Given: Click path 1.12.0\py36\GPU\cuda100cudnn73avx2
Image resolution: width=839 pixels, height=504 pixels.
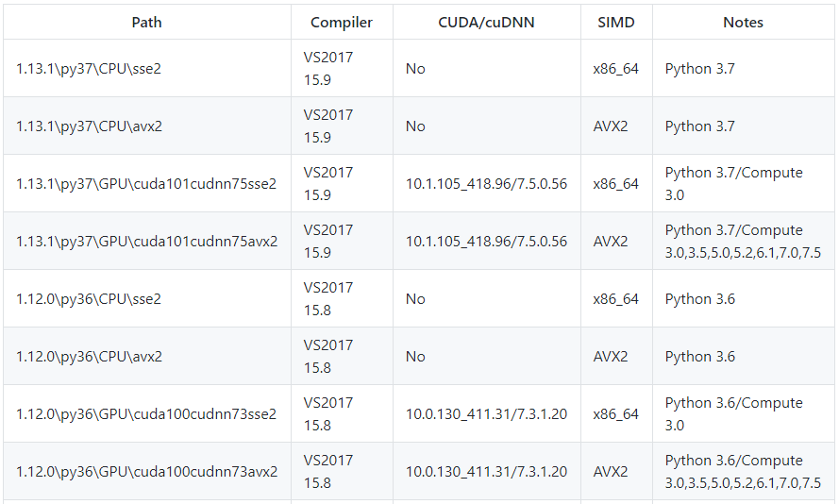Looking at the screenshot, I should click(x=146, y=472).
